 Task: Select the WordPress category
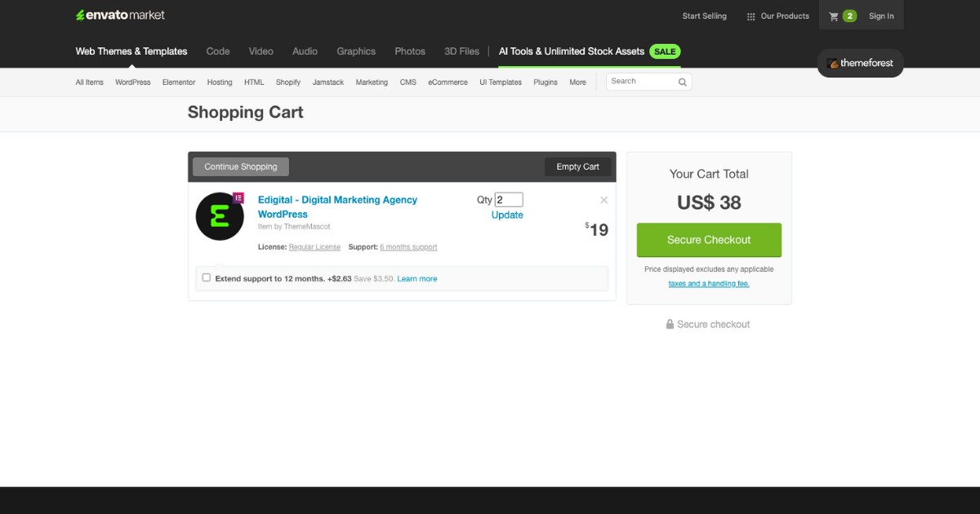(132, 82)
